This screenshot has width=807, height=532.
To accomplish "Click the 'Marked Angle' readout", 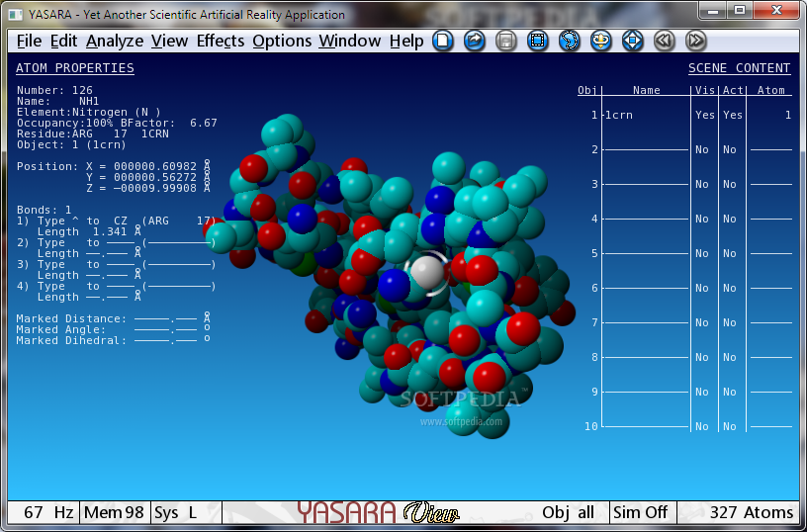I will pos(113,330).
